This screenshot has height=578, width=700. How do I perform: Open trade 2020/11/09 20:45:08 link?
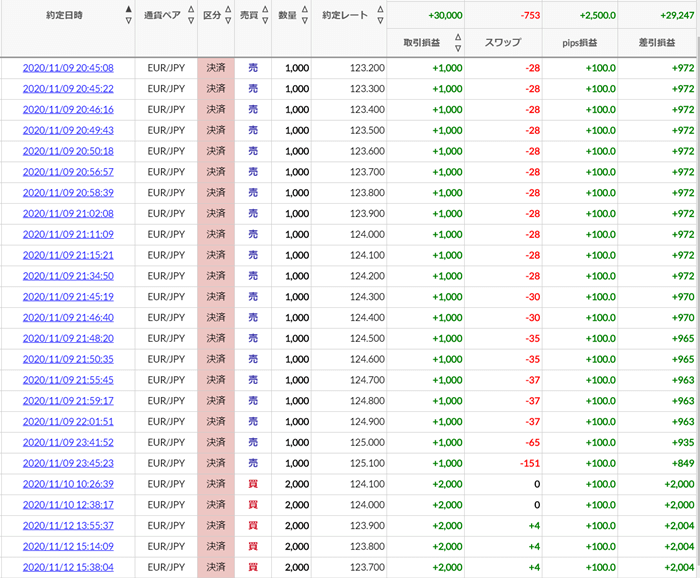coord(68,68)
